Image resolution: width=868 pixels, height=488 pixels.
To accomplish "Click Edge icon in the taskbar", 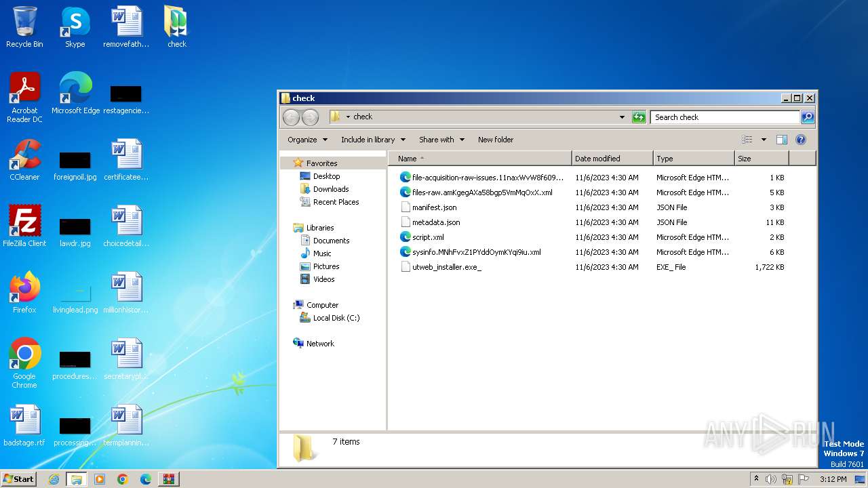I will (x=146, y=479).
